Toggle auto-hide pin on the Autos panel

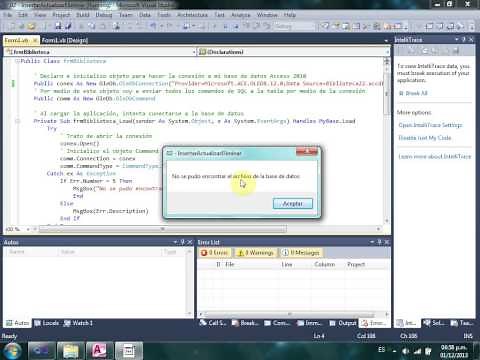coord(182,242)
